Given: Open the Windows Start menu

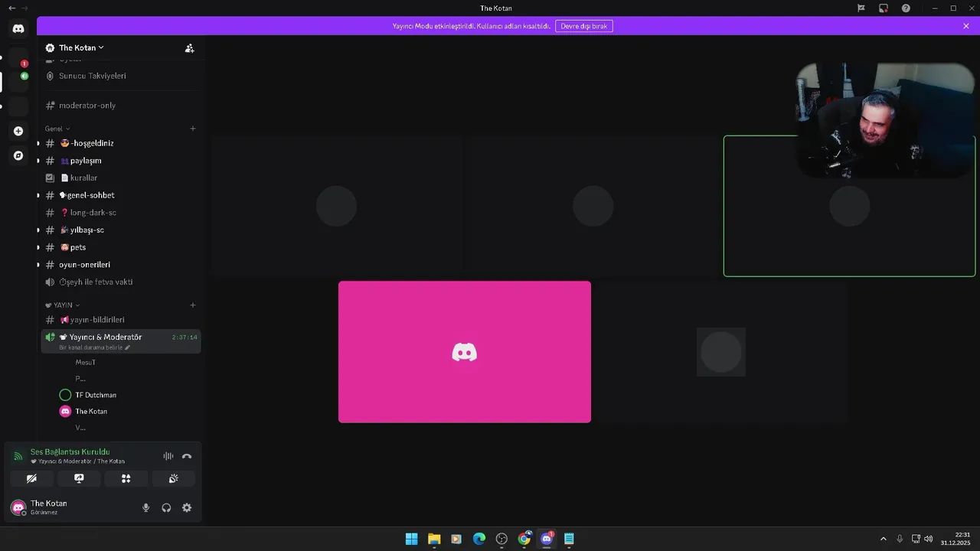Looking at the screenshot, I should click(411, 539).
